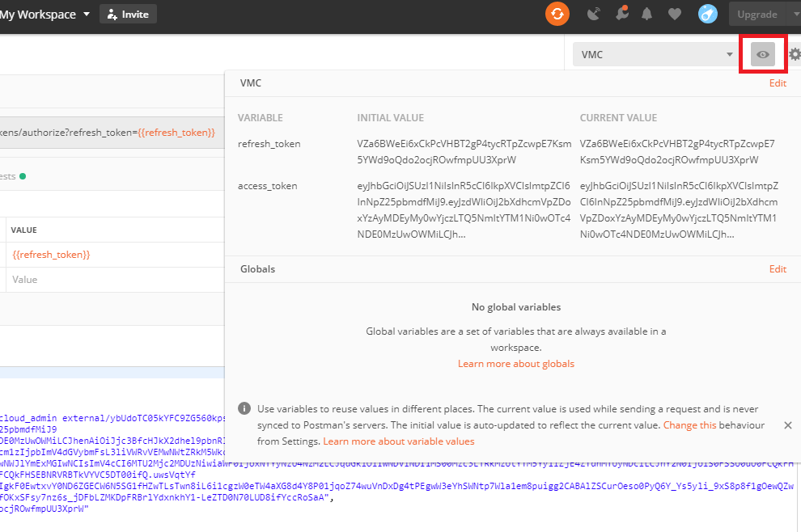
Task: Click the Invite button
Action: (x=128, y=14)
